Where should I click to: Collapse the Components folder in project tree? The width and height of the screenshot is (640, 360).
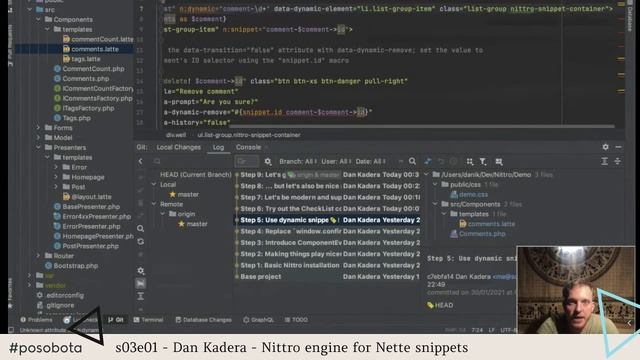click(x=38, y=19)
